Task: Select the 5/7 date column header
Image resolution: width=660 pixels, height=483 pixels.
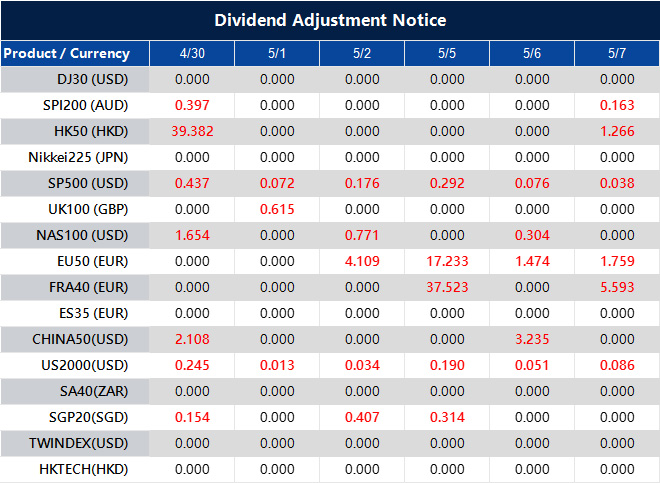Action: [617, 53]
